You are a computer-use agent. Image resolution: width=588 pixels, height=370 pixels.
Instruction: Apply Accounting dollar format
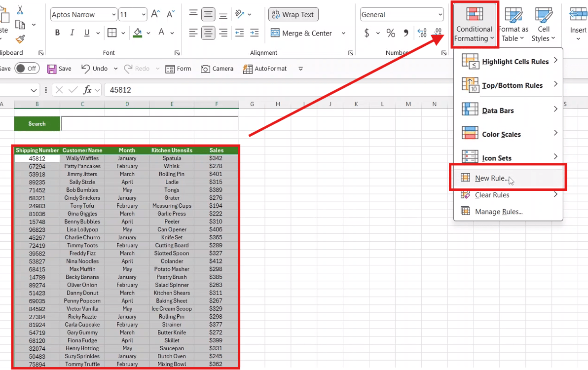click(x=367, y=33)
